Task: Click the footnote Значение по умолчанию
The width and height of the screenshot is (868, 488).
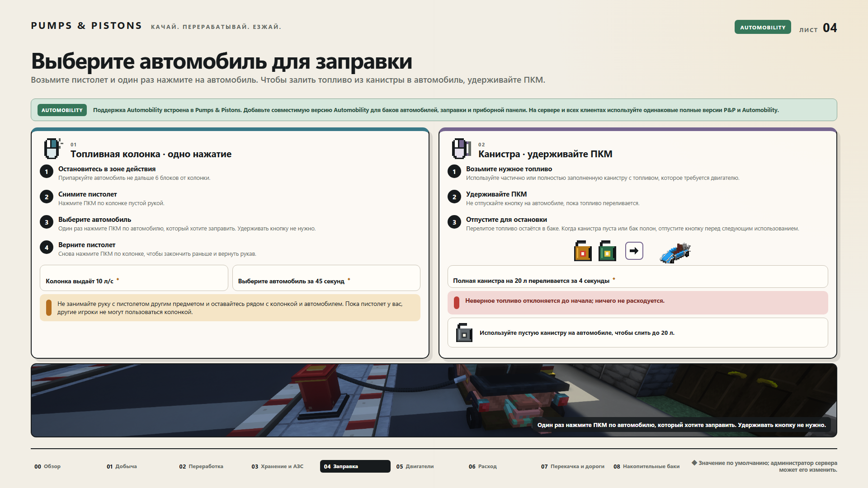Action: coord(764,466)
